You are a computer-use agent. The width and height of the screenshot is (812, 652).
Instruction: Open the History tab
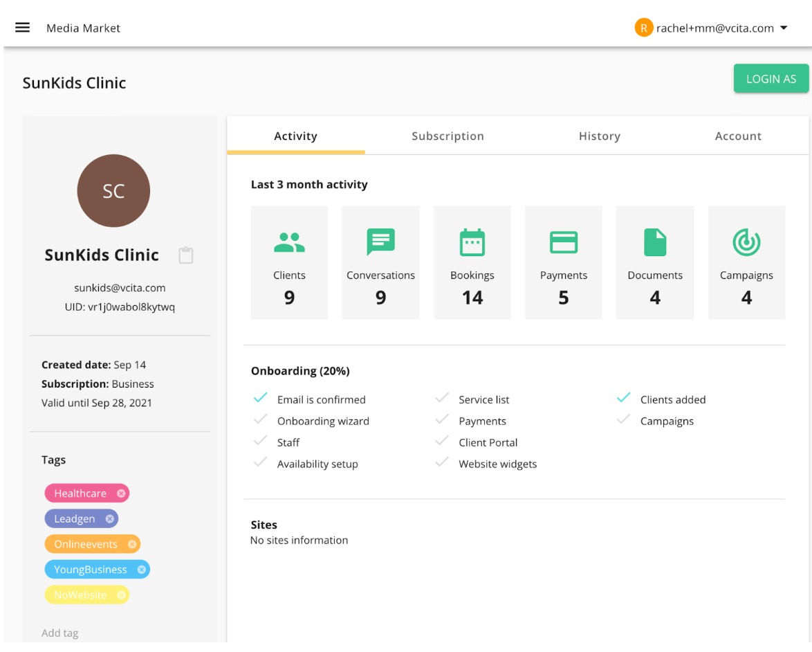[x=599, y=136]
